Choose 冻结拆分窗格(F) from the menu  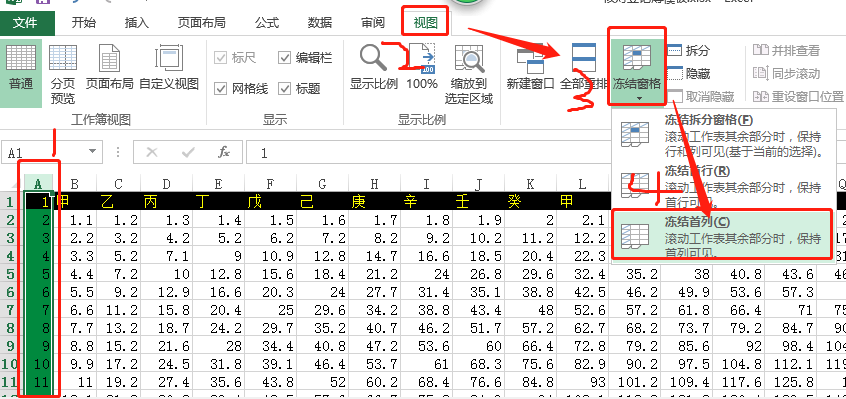(x=724, y=135)
